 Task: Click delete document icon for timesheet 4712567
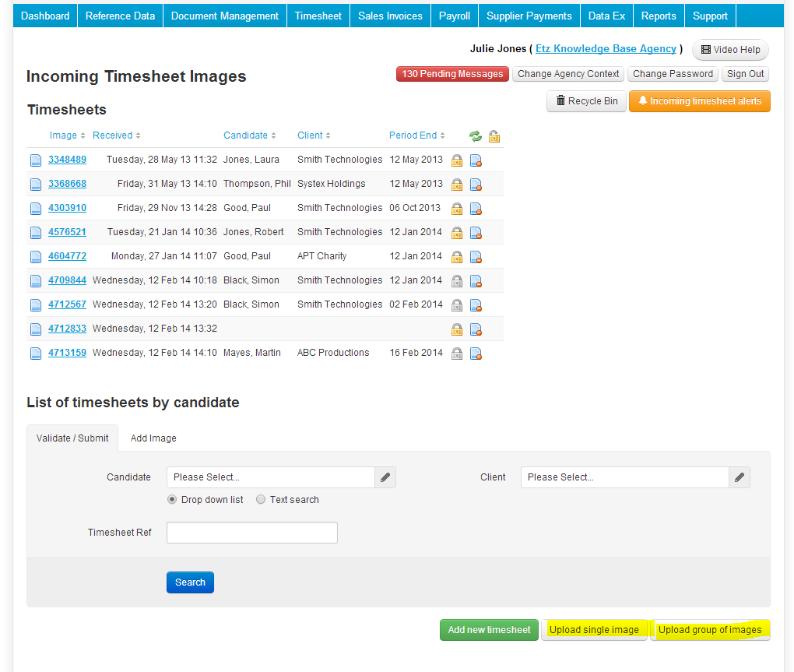[x=476, y=305]
